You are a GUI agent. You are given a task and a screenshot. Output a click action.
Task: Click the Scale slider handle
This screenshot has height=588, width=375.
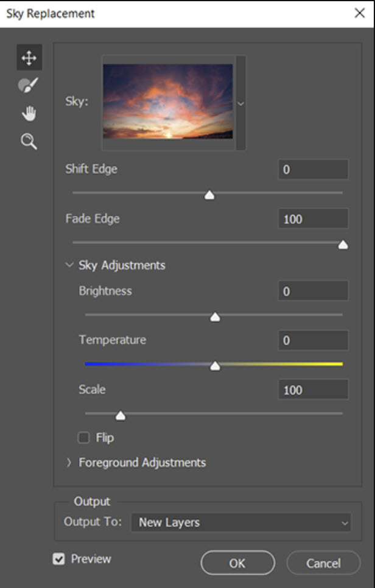click(121, 416)
